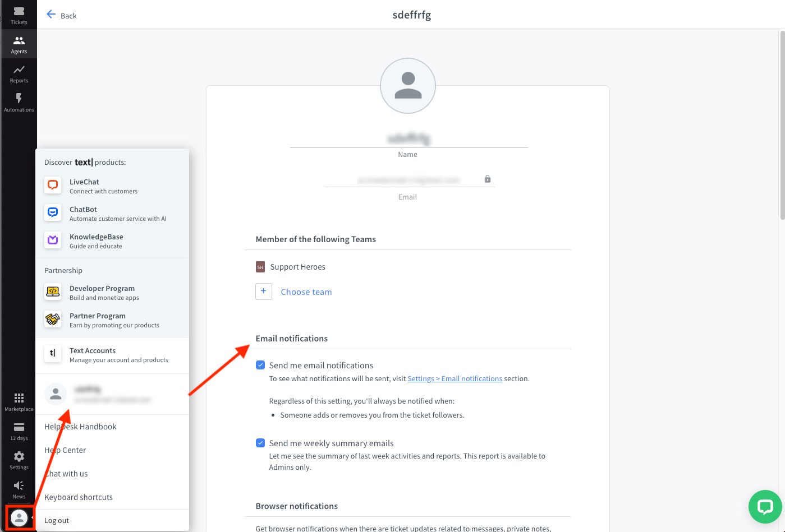
Task: Click the Choose team link
Action: pyautogui.click(x=306, y=292)
